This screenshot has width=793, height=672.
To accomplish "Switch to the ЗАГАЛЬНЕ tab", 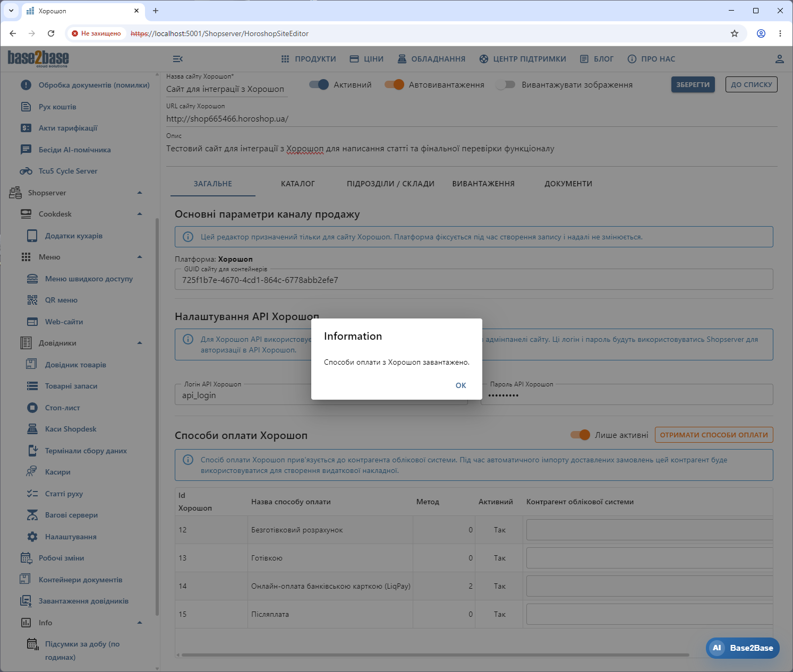I will point(213,184).
